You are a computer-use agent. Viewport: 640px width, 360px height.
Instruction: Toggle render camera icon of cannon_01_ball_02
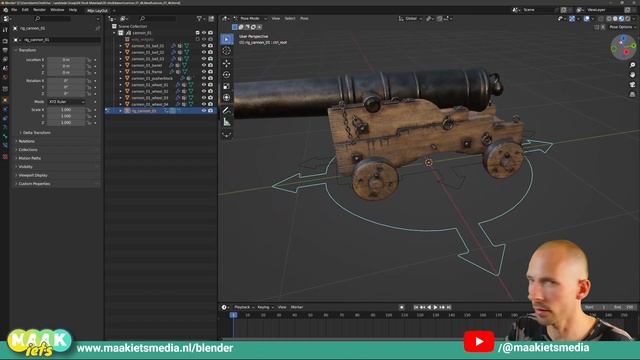tap(211, 52)
